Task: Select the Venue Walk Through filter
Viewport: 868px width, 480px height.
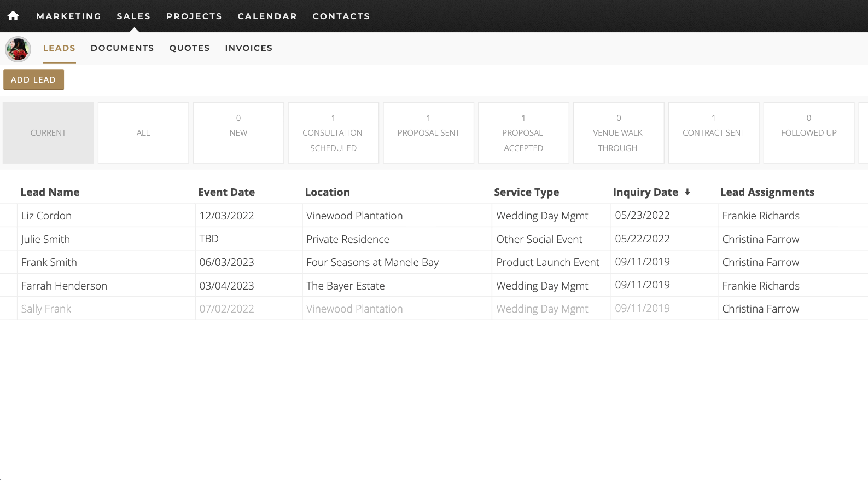Action: pos(618,133)
